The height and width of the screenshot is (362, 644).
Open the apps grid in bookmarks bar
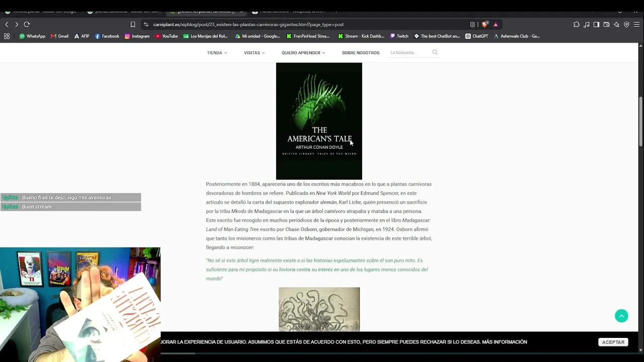(7, 36)
